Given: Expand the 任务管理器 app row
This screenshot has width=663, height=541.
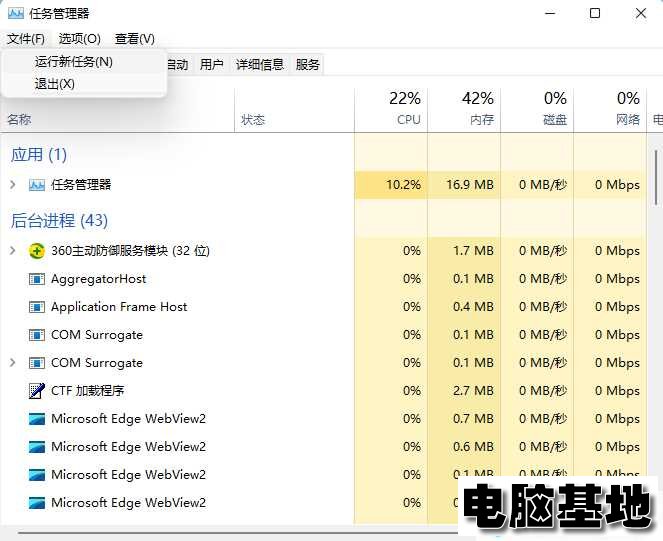Looking at the screenshot, I should point(13,185).
